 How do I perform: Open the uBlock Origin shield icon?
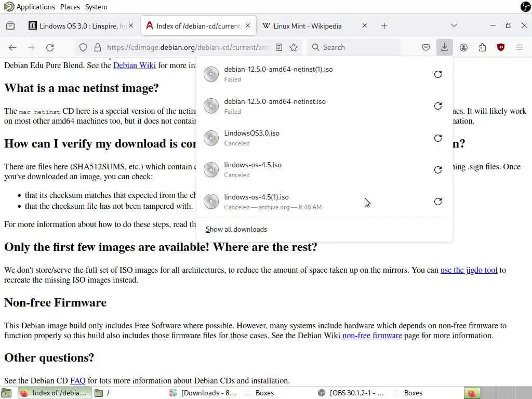pyautogui.click(x=501, y=47)
